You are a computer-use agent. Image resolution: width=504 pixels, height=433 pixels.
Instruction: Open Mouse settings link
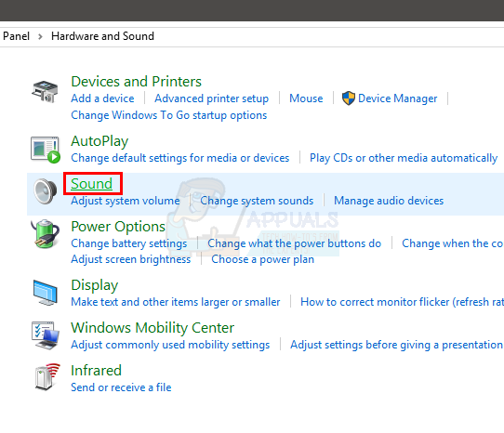(x=306, y=98)
